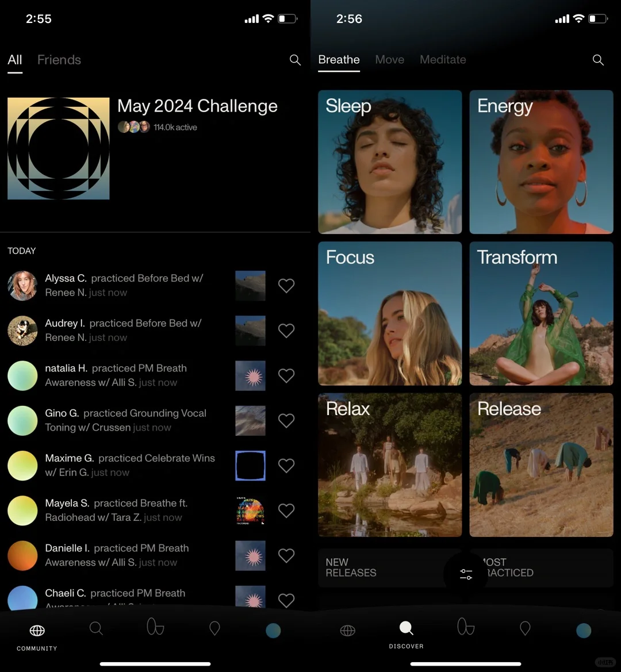Select the active Discover tab in right bottom bar

(407, 628)
